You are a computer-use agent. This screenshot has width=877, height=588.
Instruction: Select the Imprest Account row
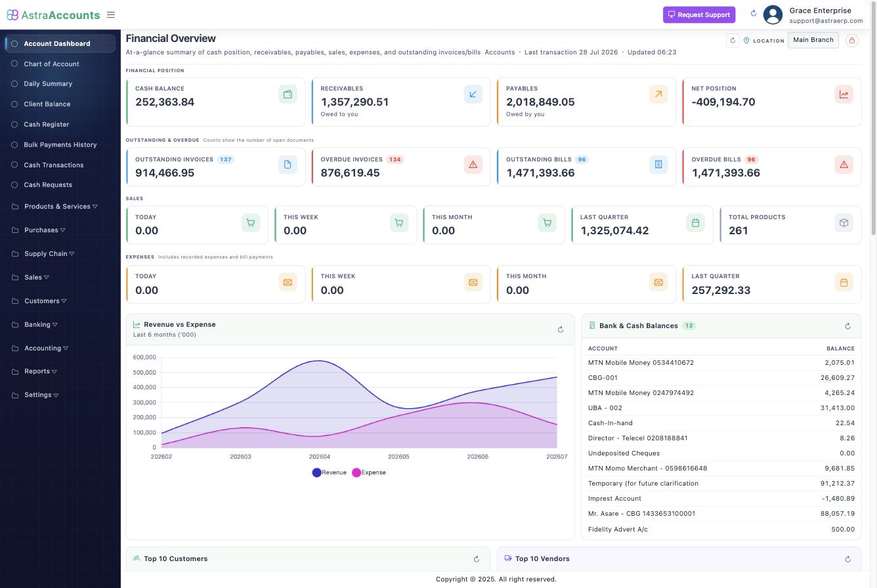coord(721,499)
